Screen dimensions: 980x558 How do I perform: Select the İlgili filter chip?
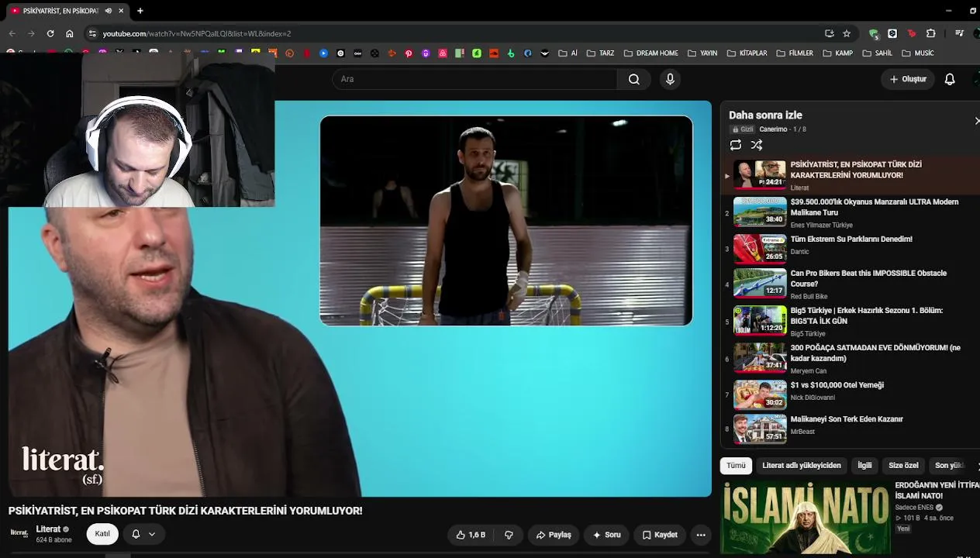coord(864,466)
